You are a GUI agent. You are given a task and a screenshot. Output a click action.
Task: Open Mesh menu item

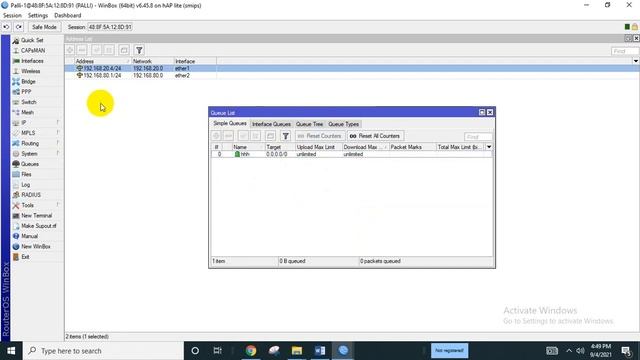[x=27, y=112]
